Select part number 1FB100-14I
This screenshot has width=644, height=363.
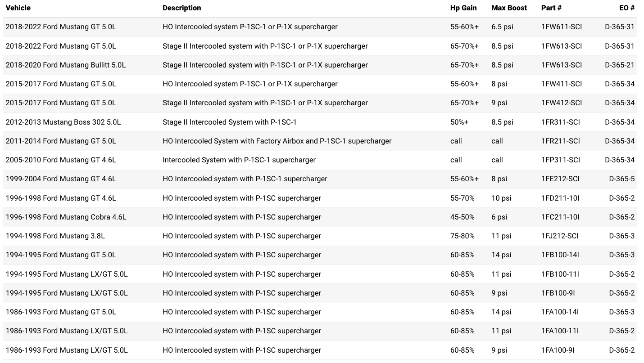(x=560, y=255)
